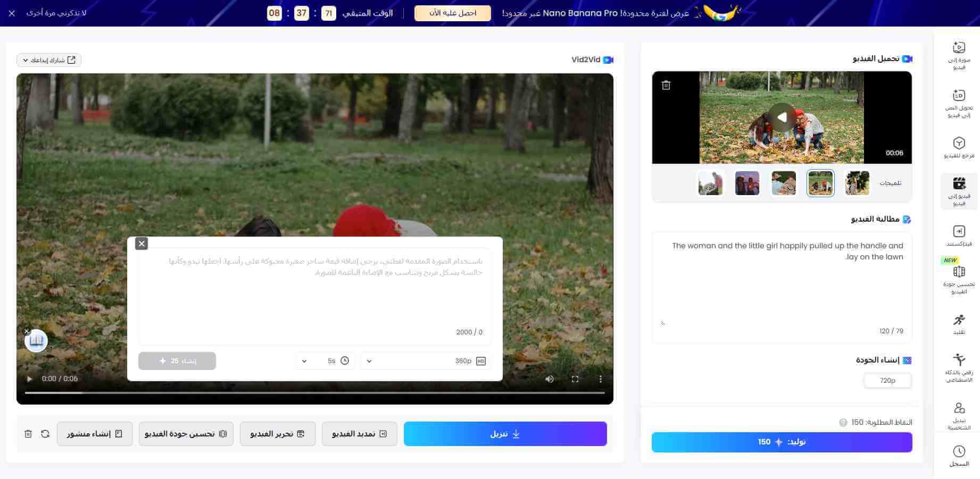This screenshot has height=479, width=980.
Task: Click the تنزيل download button
Action: 505,433
